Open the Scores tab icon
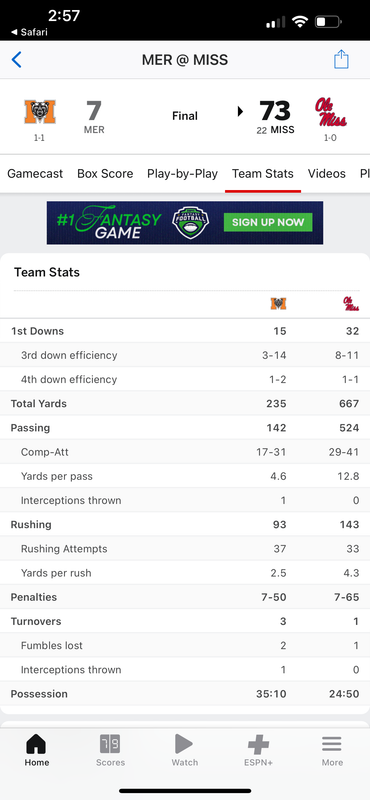This screenshot has height=800, width=370. pos(110,744)
